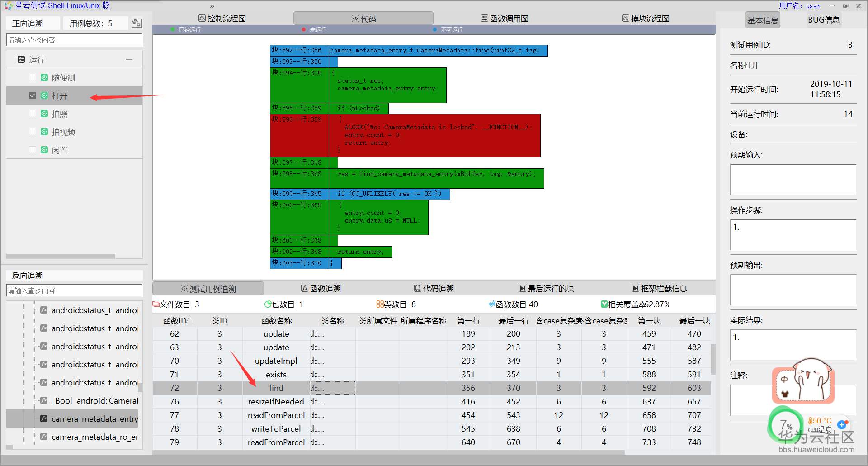Image resolution: width=868 pixels, height=466 pixels.
Task: Click the blue plus icon near CPU temperature
Action: tap(842, 424)
